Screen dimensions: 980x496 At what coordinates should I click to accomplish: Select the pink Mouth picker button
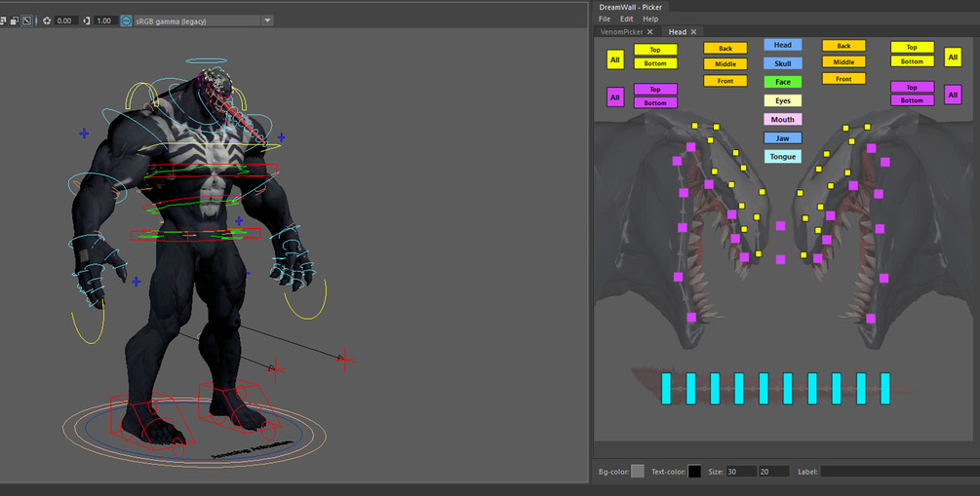pos(782,119)
